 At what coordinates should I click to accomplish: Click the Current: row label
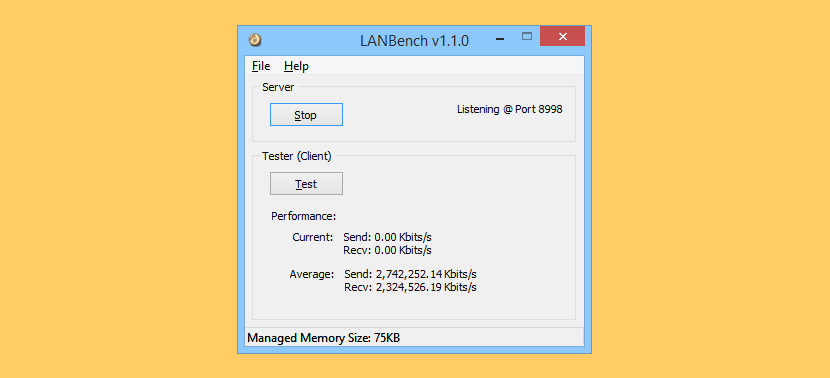(x=313, y=237)
